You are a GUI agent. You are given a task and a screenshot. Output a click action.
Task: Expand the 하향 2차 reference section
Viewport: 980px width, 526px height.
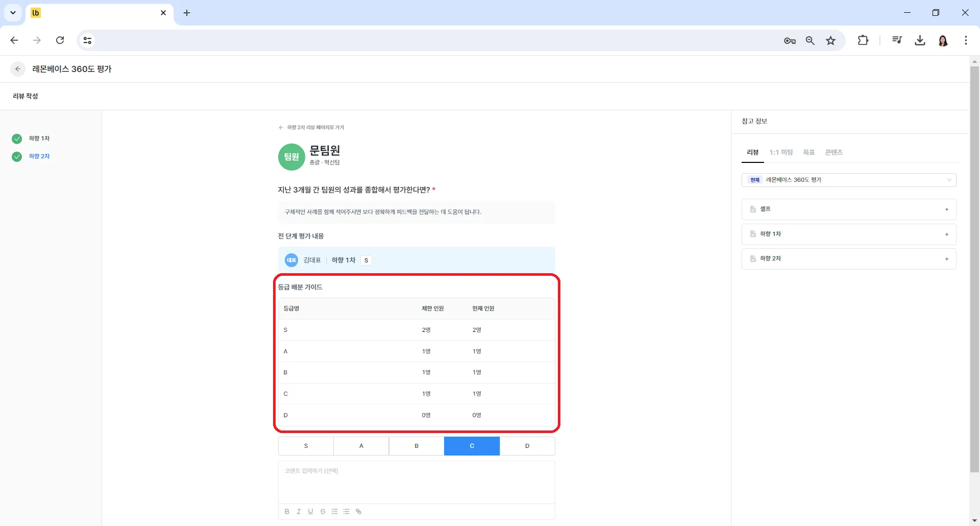tap(849, 259)
